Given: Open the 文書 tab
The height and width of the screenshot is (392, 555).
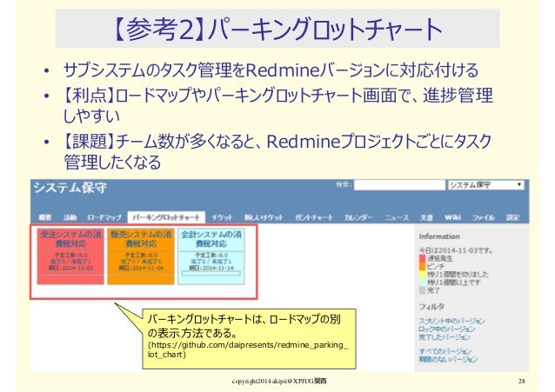Looking at the screenshot, I should pyautogui.click(x=426, y=217).
